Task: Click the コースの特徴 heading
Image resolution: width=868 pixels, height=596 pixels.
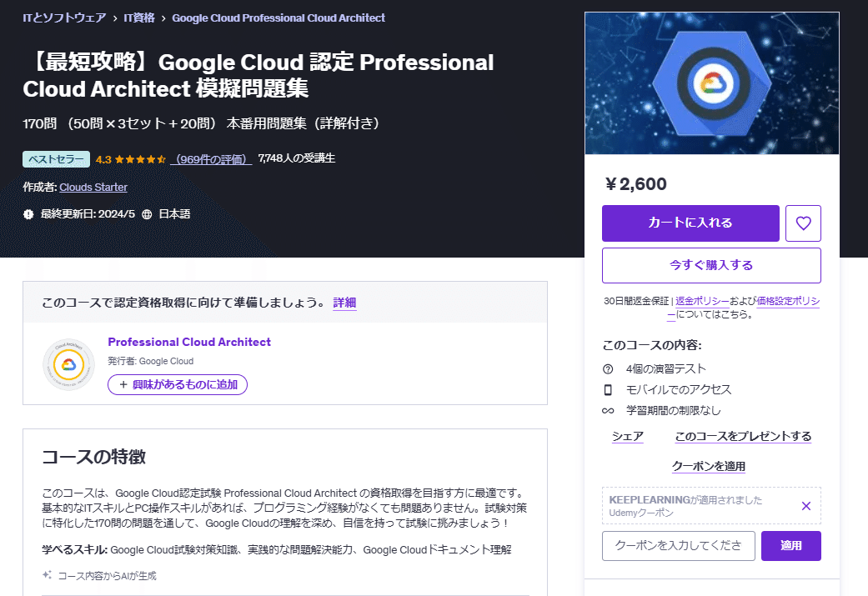Action: click(93, 457)
